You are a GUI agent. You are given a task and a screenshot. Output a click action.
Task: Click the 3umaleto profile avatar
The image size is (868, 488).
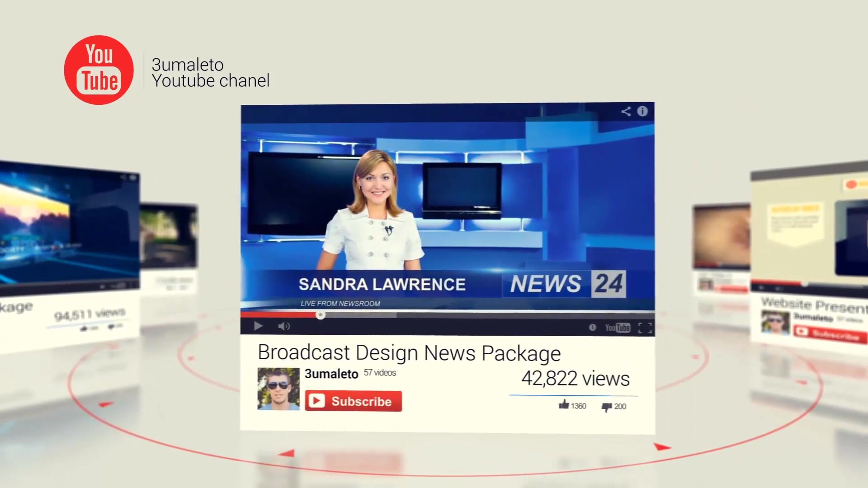[278, 389]
